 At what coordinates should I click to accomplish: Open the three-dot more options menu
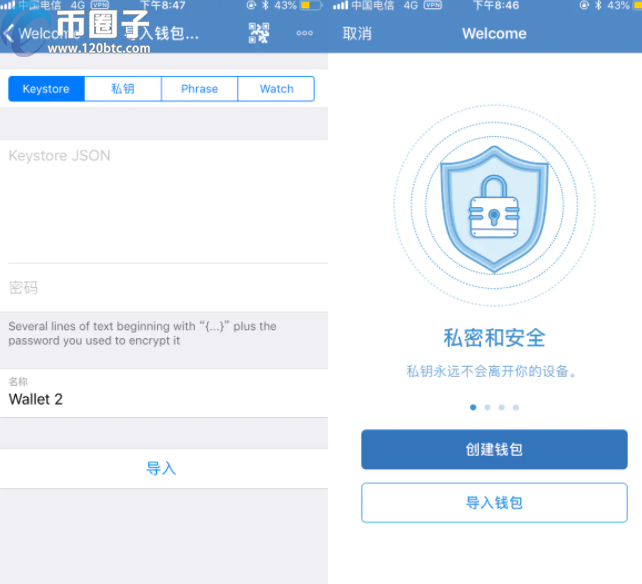click(305, 34)
